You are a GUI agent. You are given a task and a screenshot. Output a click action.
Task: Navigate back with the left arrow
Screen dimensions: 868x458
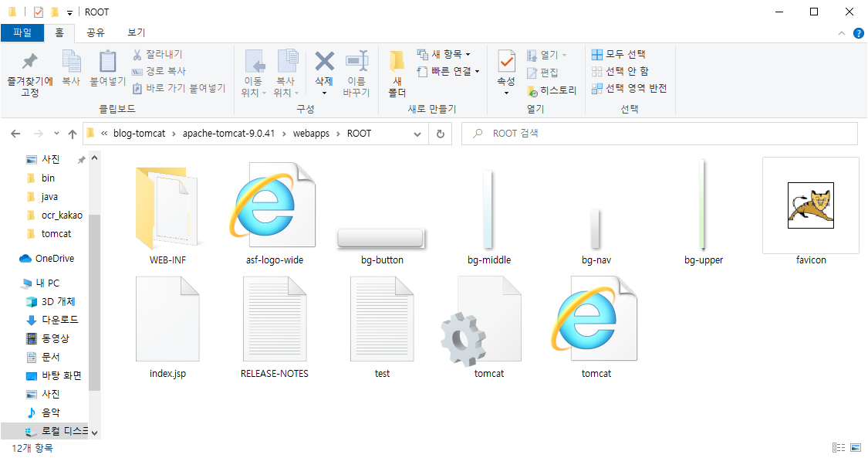15,134
